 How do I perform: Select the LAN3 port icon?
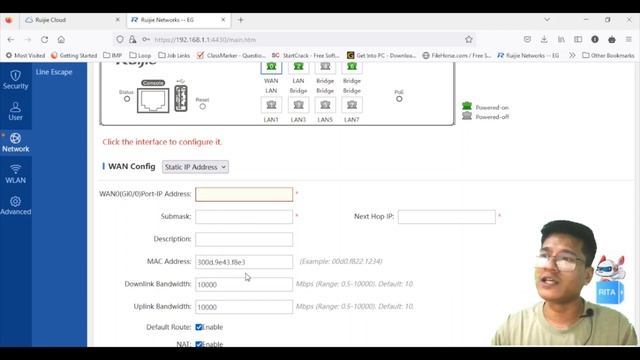coord(298,105)
